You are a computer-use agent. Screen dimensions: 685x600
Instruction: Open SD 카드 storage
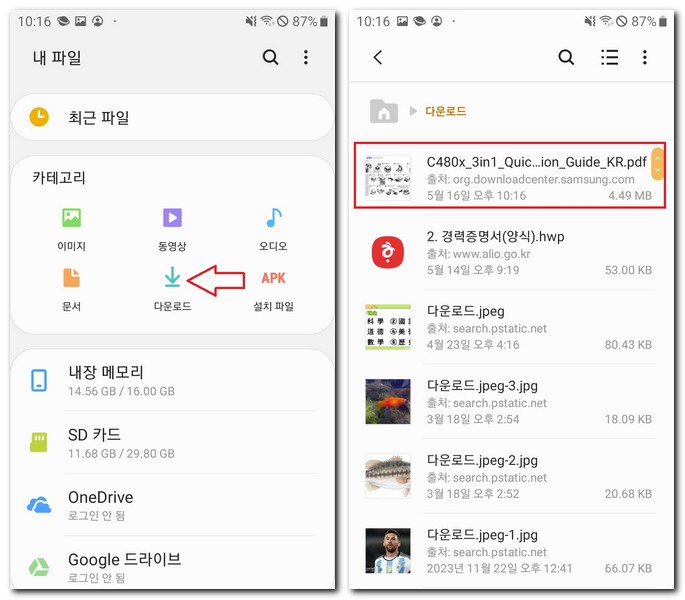pos(172,442)
